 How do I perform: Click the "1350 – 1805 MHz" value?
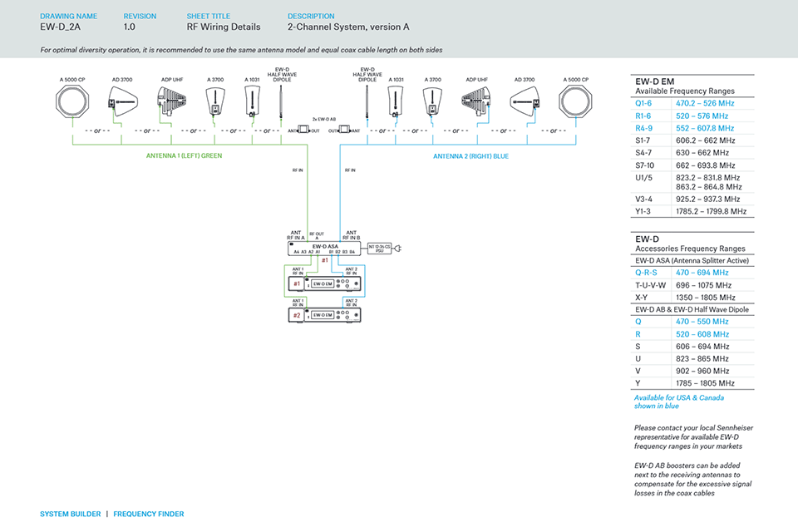tap(706, 298)
